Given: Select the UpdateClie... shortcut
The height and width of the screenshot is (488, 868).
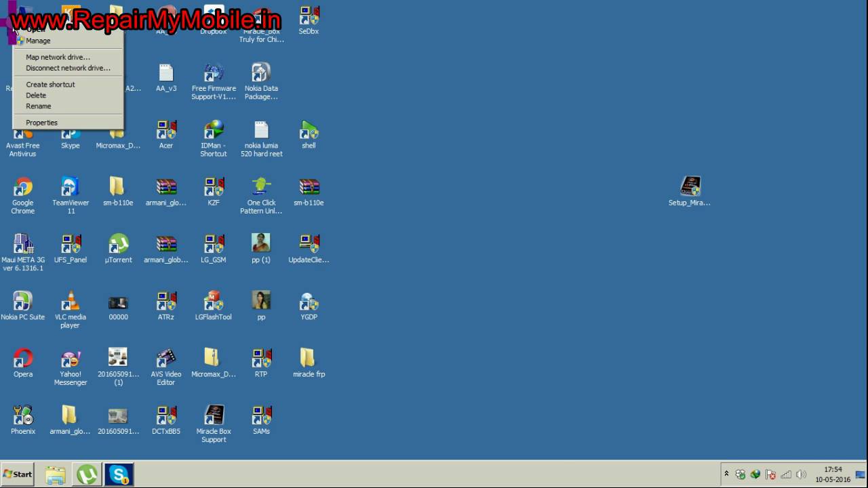Looking at the screenshot, I should [x=309, y=249].
